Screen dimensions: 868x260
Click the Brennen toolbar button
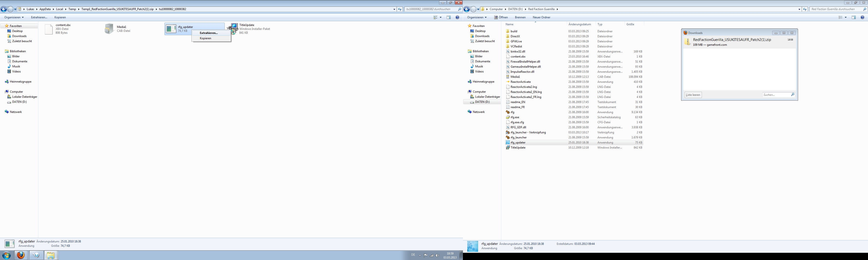(520, 18)
